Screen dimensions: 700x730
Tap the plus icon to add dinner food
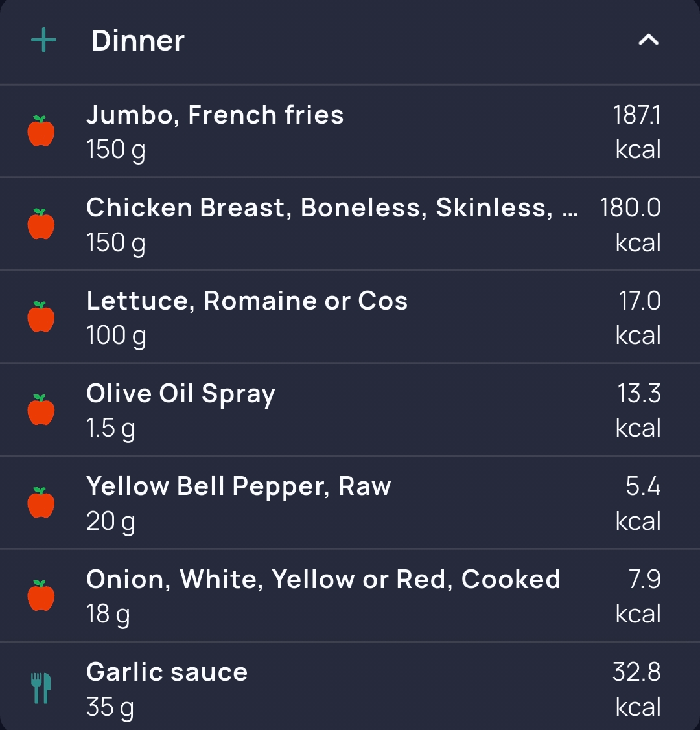43,40
